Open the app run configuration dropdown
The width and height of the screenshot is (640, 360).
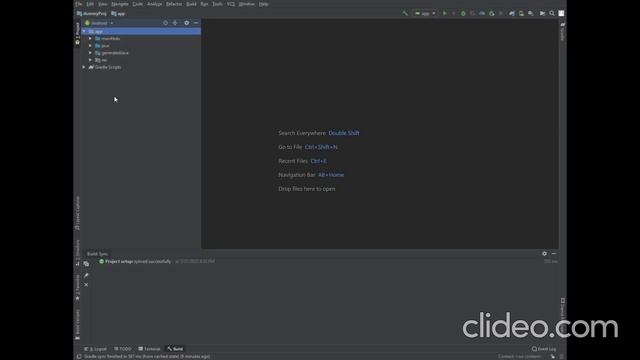point(425,13)
